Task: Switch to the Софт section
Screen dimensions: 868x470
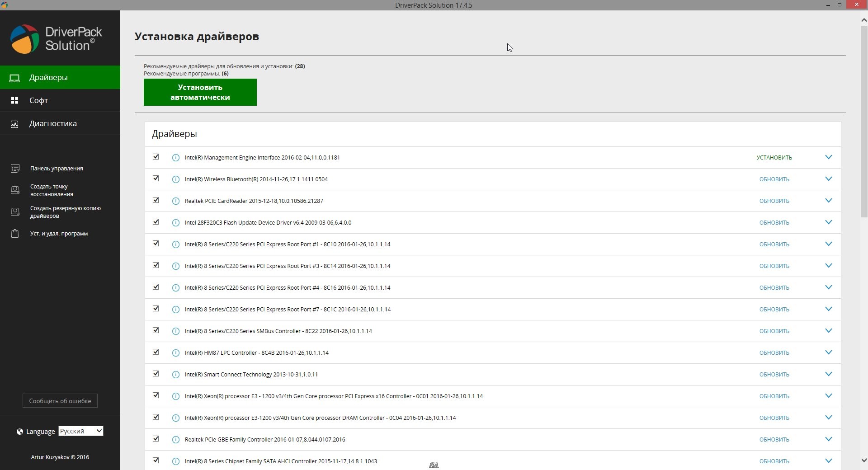Action: 38,100
